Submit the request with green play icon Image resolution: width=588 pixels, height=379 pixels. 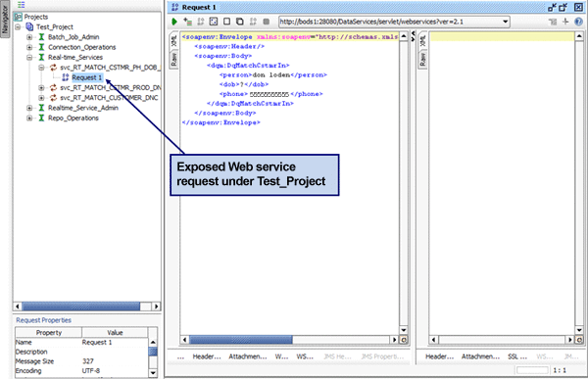click(x=174, y=22)
